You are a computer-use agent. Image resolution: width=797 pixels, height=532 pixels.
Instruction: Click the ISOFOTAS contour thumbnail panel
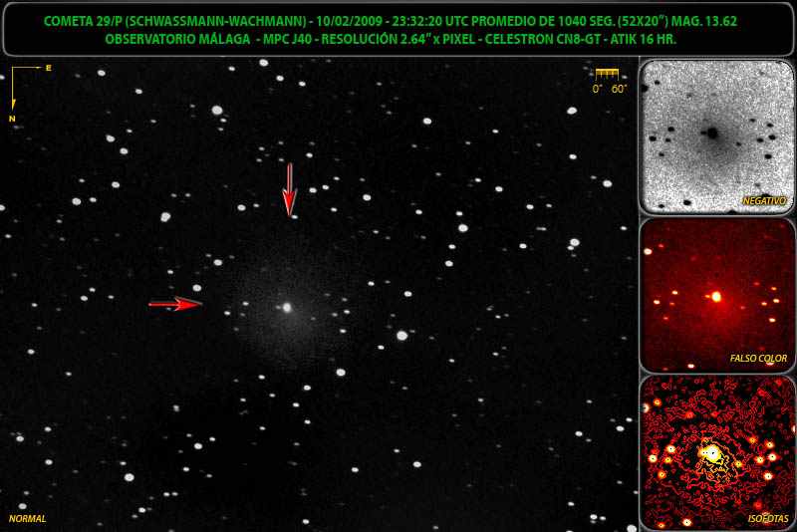pyautogui.click(x=716, y=452)
